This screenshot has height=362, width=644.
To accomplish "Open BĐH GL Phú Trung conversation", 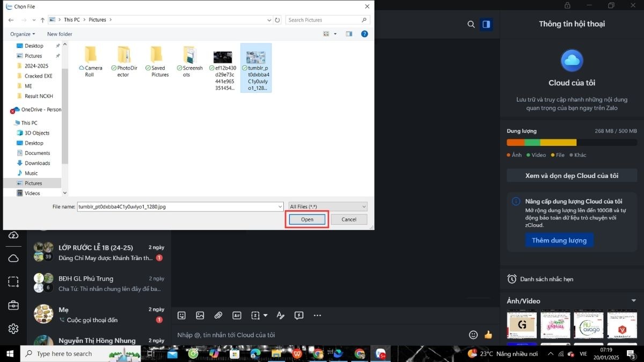I will [99, 284].
